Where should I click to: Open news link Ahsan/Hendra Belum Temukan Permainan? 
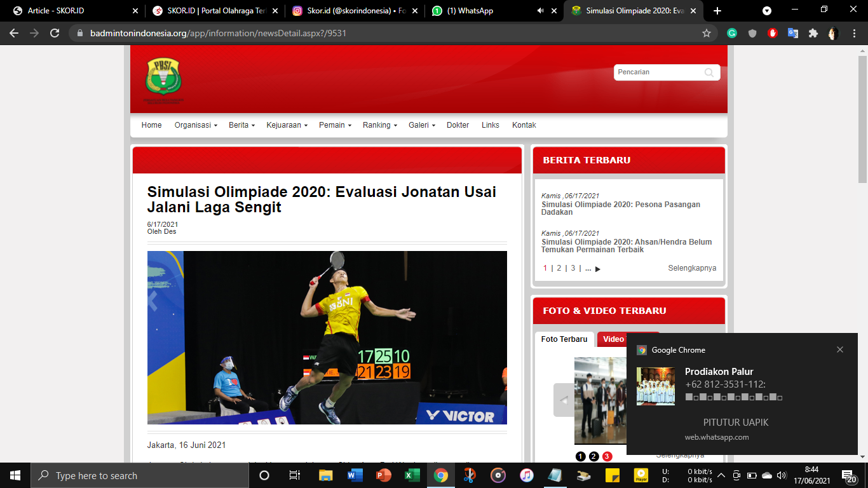627,246
